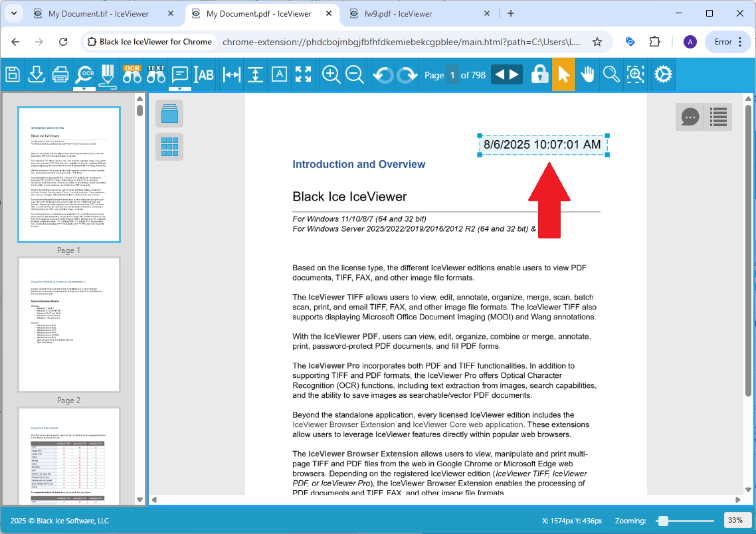
Task: Click horizontal scrollbar right arrow
Action: (x=737, y=499)
